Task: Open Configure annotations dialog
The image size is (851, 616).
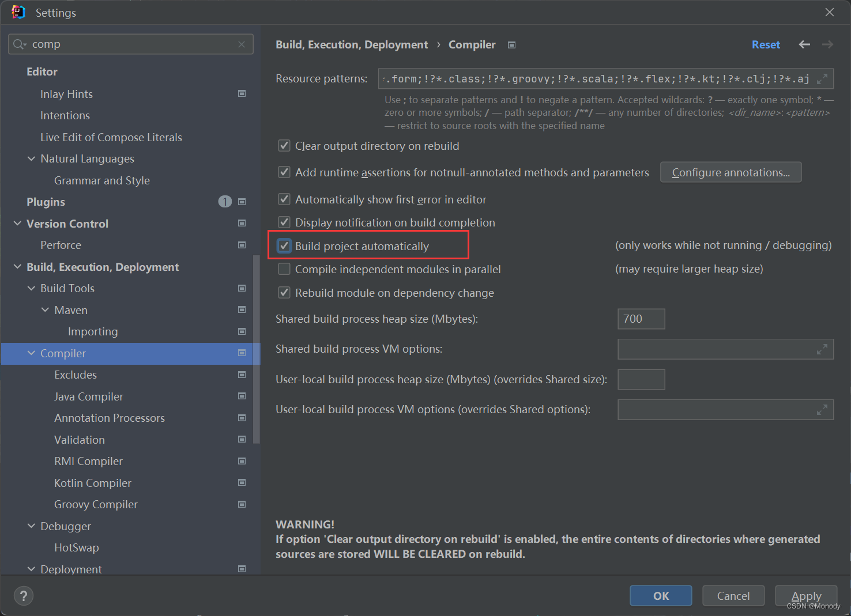Action: click(x=731, y=172)
